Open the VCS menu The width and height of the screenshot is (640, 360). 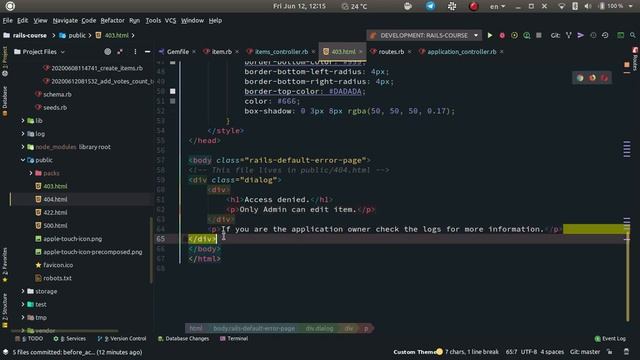coord(170,20)
